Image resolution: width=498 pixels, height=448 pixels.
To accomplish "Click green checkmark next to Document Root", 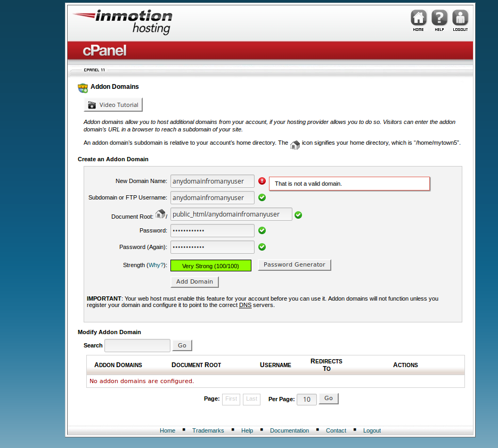I will (298, 215).
